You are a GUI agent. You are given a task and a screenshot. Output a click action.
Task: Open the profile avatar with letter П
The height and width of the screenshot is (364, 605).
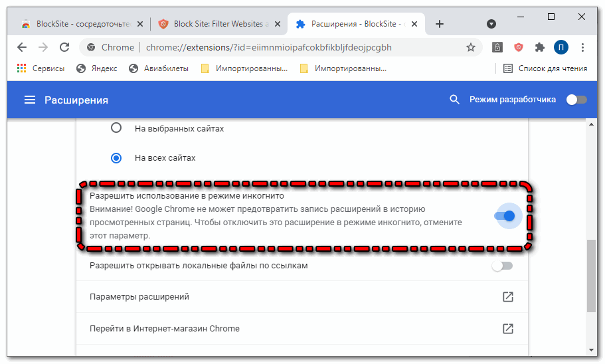pyautogui.click(x=561, y=47)
